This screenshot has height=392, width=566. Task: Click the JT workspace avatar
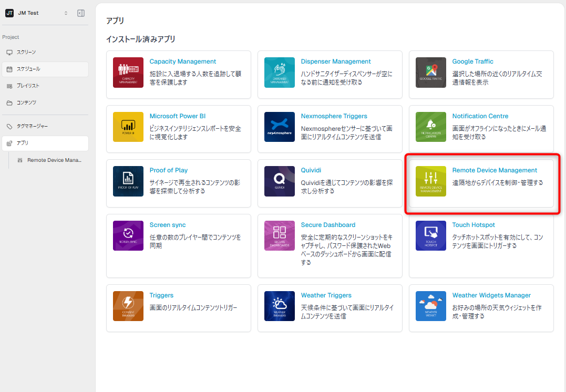tap(9, 13)
